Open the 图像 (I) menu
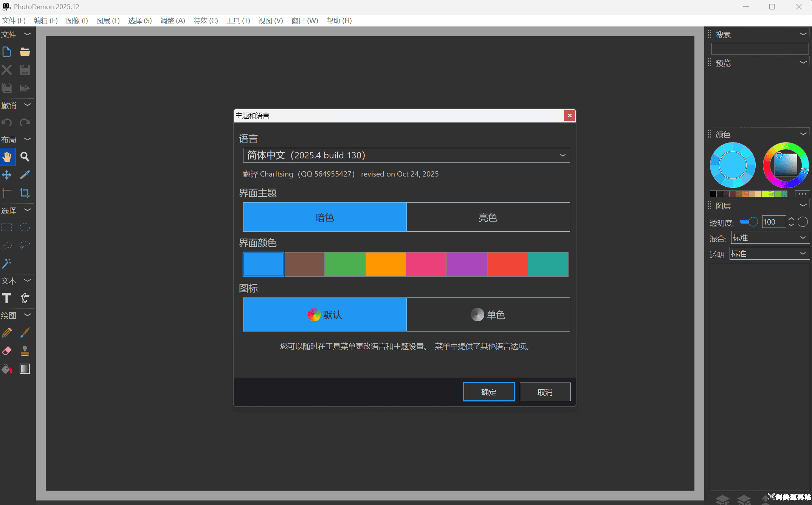This screenshot has width=812, height=505. click(x=77, y=20)
